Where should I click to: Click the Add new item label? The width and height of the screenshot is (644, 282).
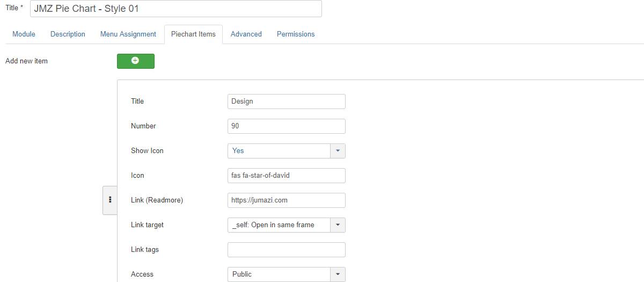point(26,61)
